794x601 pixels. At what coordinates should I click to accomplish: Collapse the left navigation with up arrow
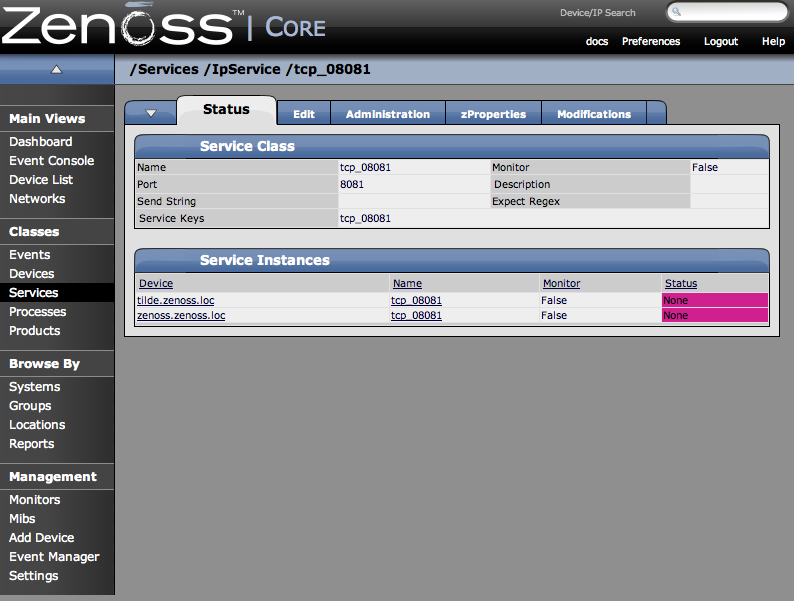click(56, 69)
